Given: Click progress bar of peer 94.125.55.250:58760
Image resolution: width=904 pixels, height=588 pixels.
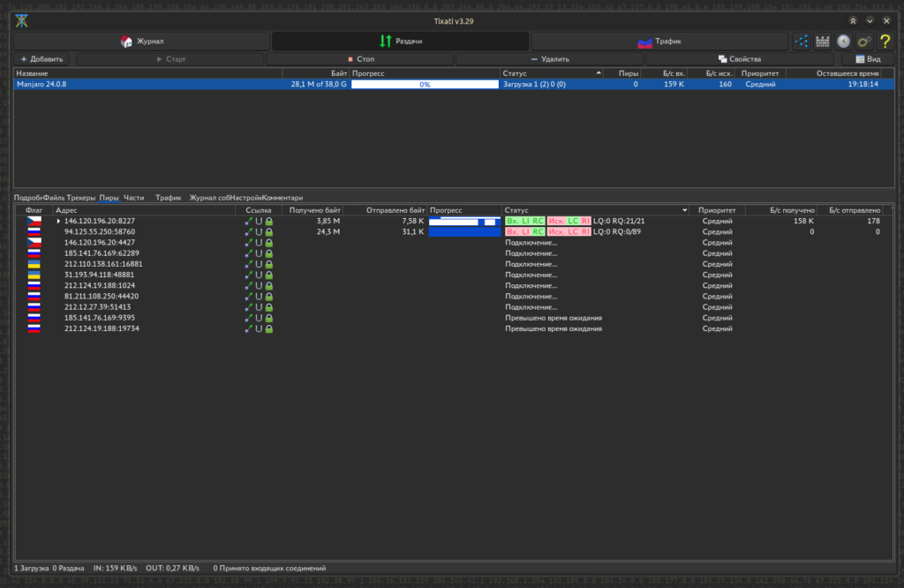Looking at the screenshot, I should [464, 231].
